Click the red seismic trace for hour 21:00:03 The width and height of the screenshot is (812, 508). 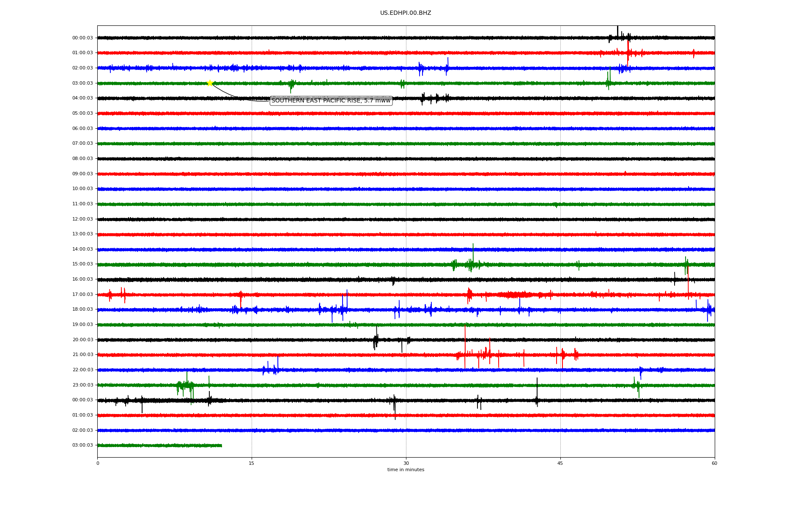point(406,355)
